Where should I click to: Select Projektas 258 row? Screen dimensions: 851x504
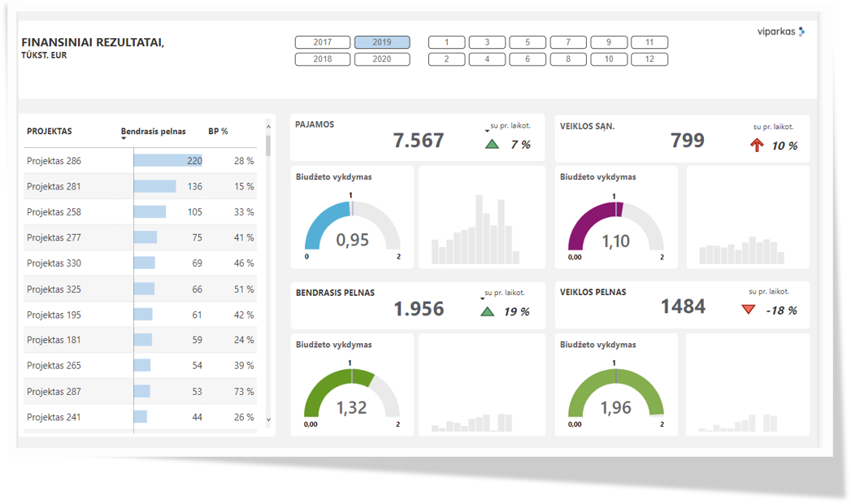(x=54, y=212)
